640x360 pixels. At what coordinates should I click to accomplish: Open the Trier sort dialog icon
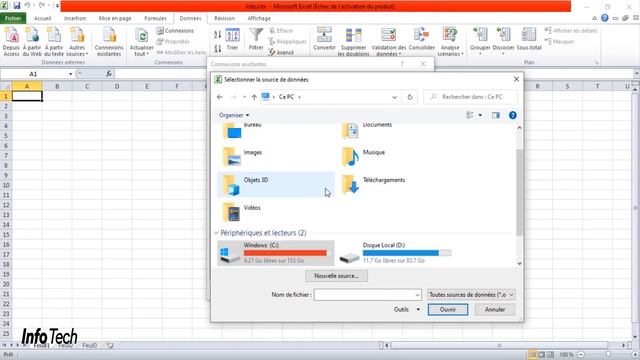[232, 40]
